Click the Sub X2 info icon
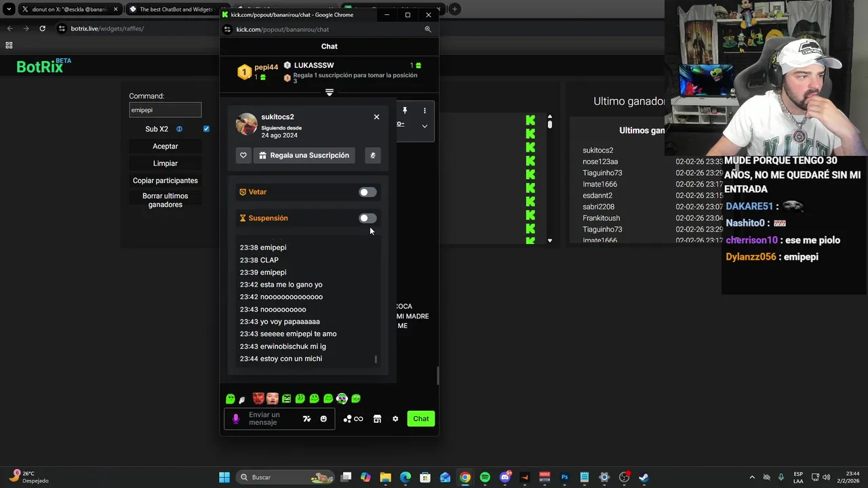Image resolution: width=868 pixels, height=488 pixels. (x=179, y=129)
